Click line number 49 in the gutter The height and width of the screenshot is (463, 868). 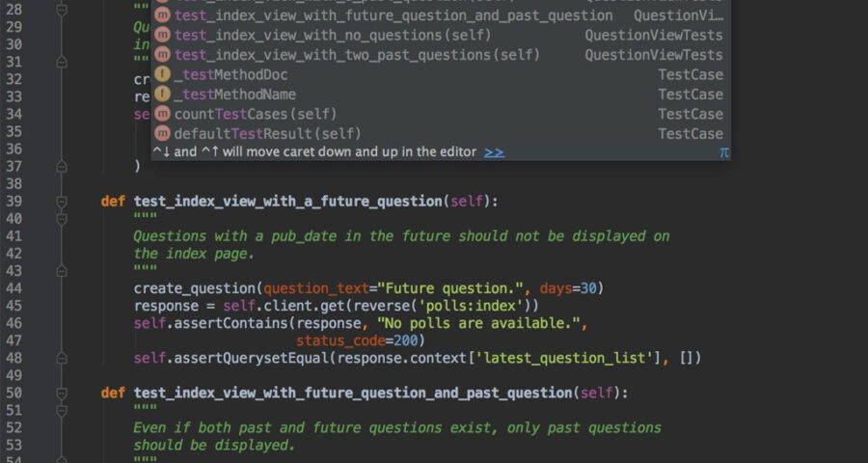pos(13,375)
